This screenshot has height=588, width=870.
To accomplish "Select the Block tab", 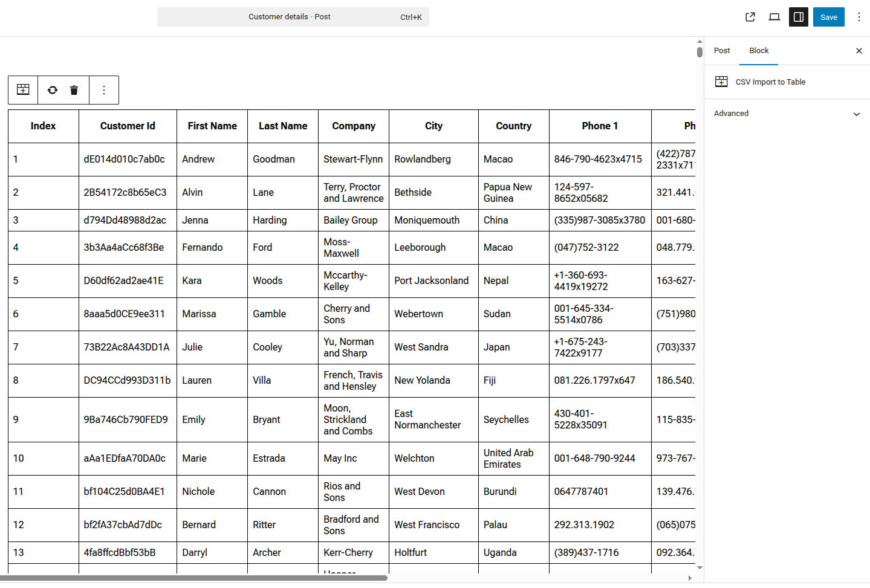I will [759, 51].
